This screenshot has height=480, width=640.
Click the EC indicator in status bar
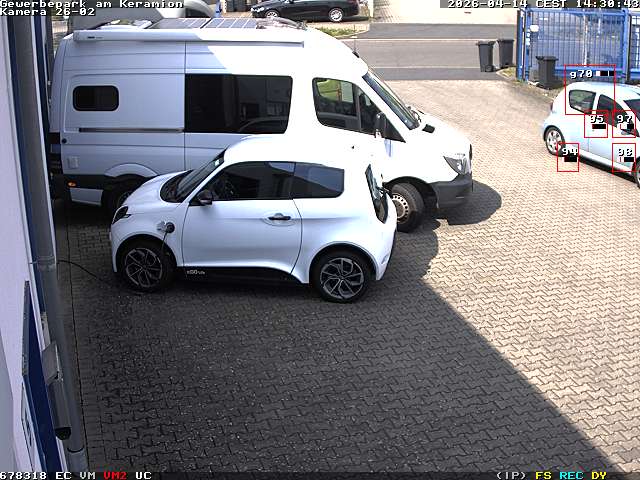pos(63,475)
